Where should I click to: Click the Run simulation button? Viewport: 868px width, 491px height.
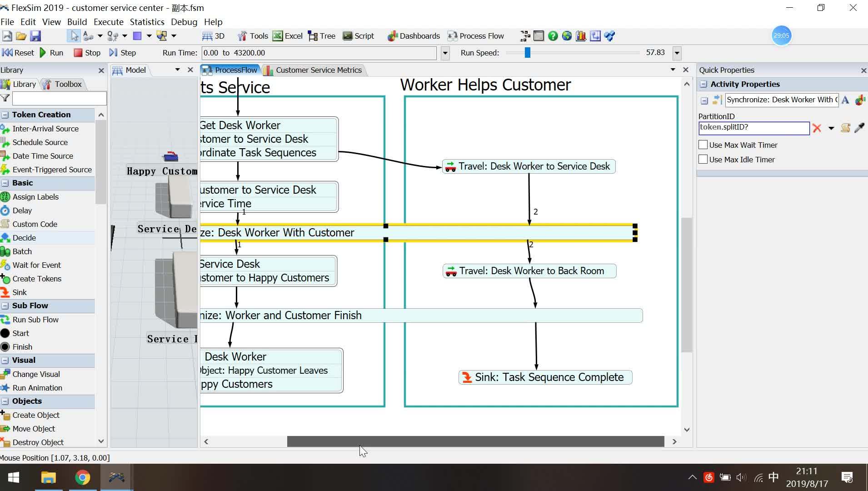(x=51, y=53)
